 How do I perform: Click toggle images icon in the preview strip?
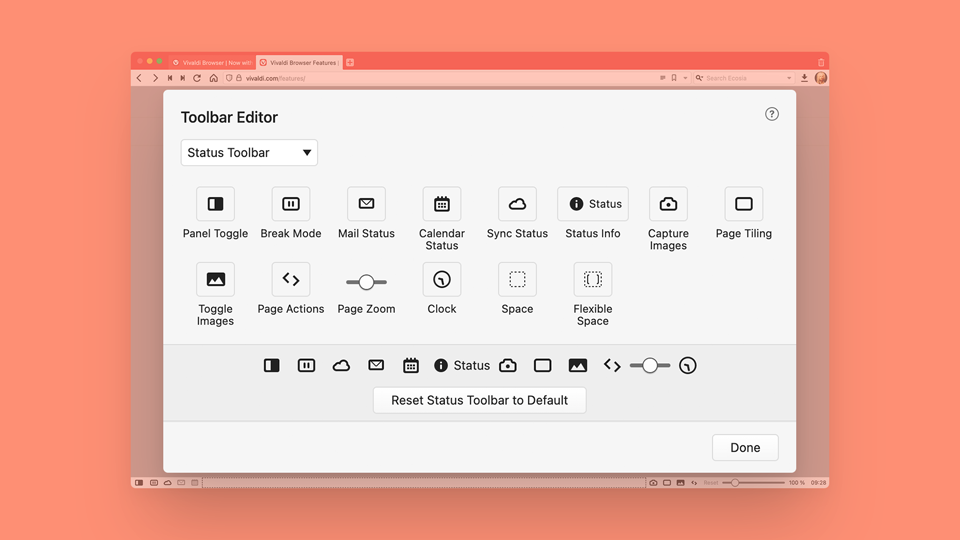tap(577, 366)
